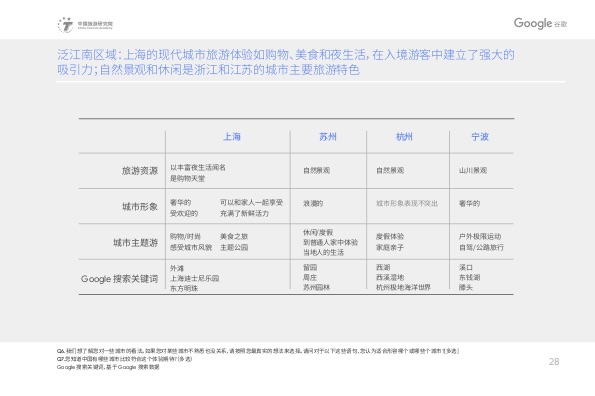595x396 pixels.
Task: Select the 城市形象 row label
Action: (x=140, y=206)
